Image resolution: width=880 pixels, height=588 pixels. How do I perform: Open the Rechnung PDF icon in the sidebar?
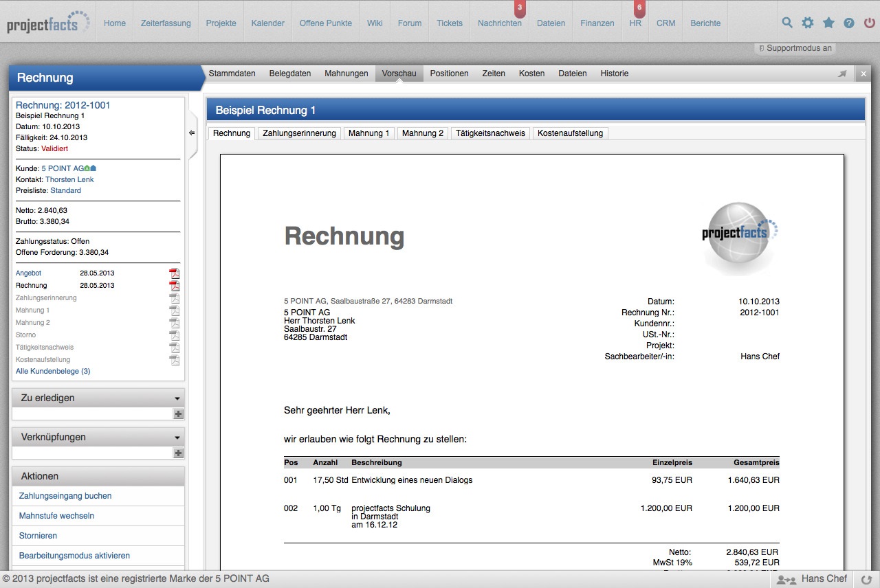[175, 286]
